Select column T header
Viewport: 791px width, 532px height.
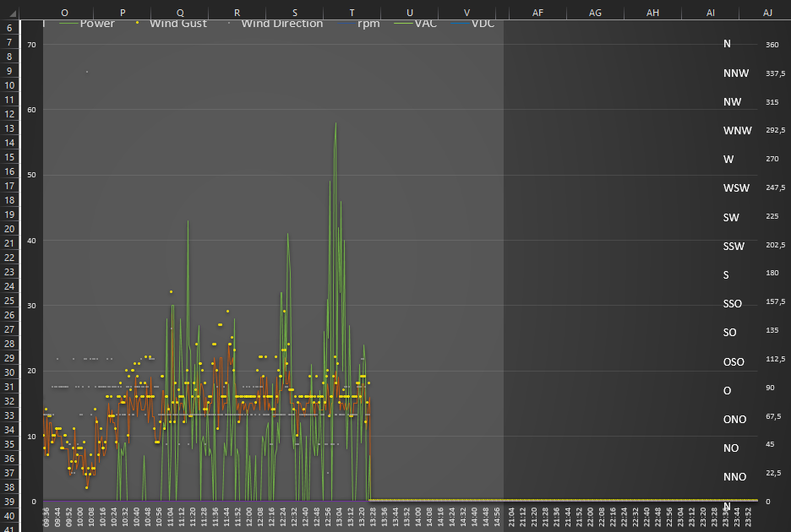point(352,13)
